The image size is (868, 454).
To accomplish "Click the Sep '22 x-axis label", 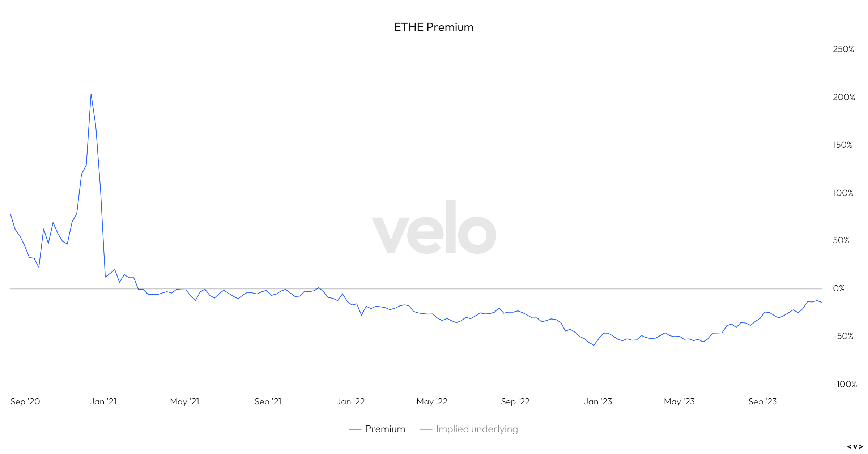I will click(515, 402).
